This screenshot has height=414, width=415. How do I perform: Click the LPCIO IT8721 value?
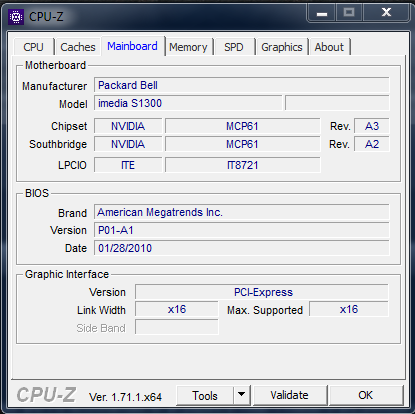pos(242,165)
